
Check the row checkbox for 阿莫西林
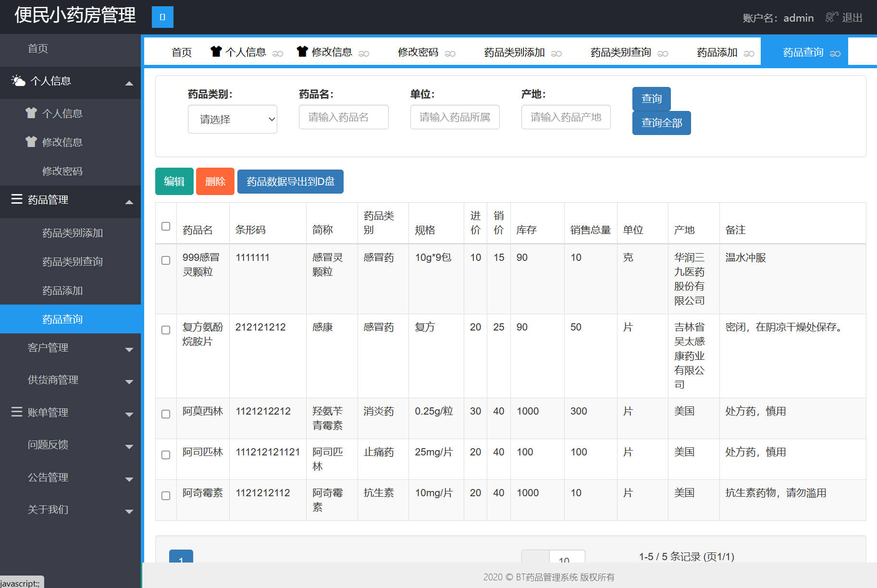(165, 414)
